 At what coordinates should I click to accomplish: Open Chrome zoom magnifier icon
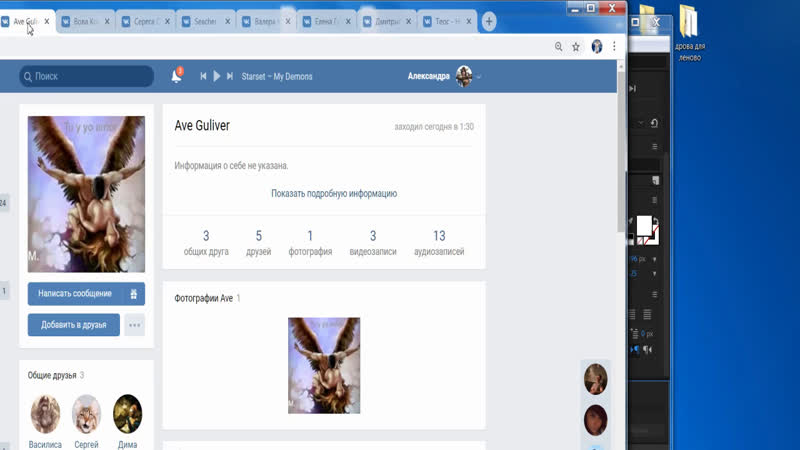pyautogui.click(x=559, y=47)
